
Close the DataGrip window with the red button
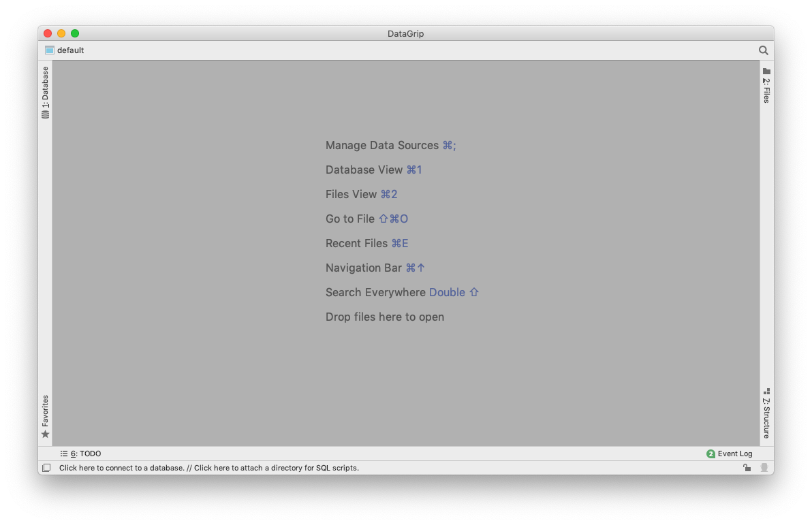(48, 33)
